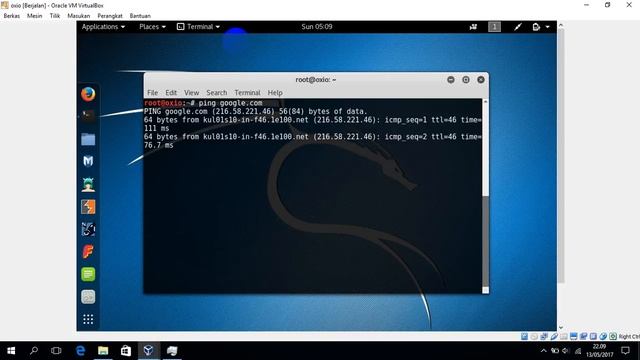Open File Explorer from taskbar
Screen dimensions: 640x360
click(x=103, y=351)
